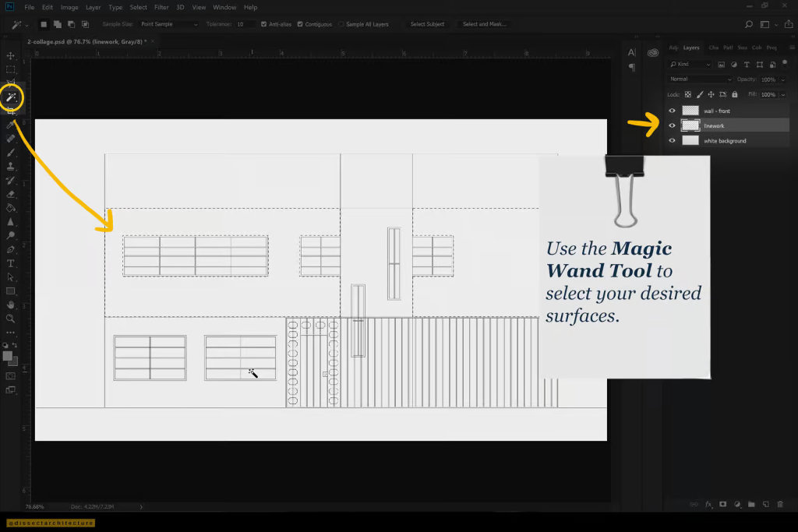Open the Fill slider dropdown arrow
798x532 pixels.
point(783,94)
